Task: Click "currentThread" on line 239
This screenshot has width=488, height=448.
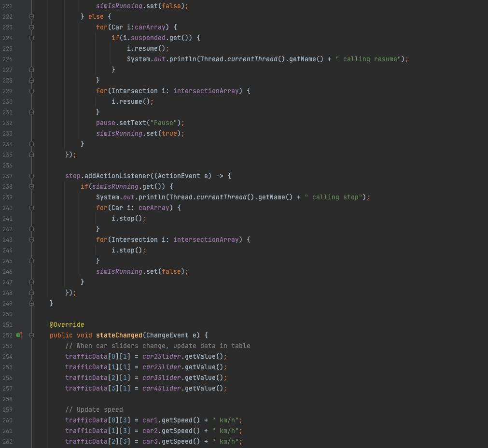Action: [x=222, y=197]
